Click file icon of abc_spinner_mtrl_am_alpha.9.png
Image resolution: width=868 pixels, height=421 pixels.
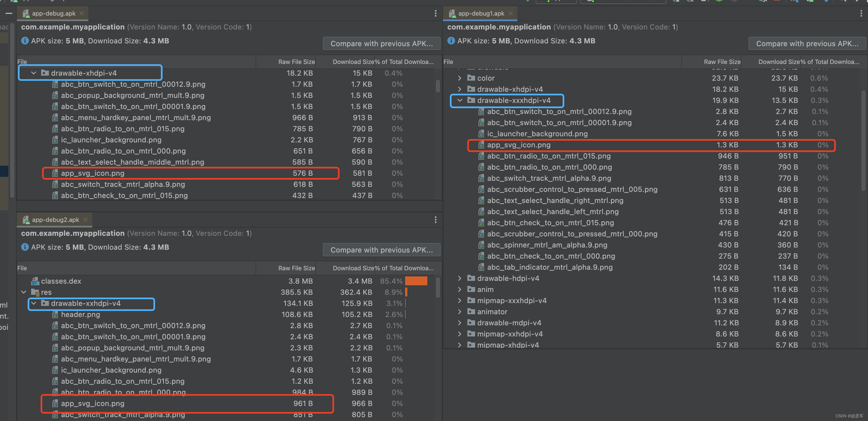tap(481, 245)
